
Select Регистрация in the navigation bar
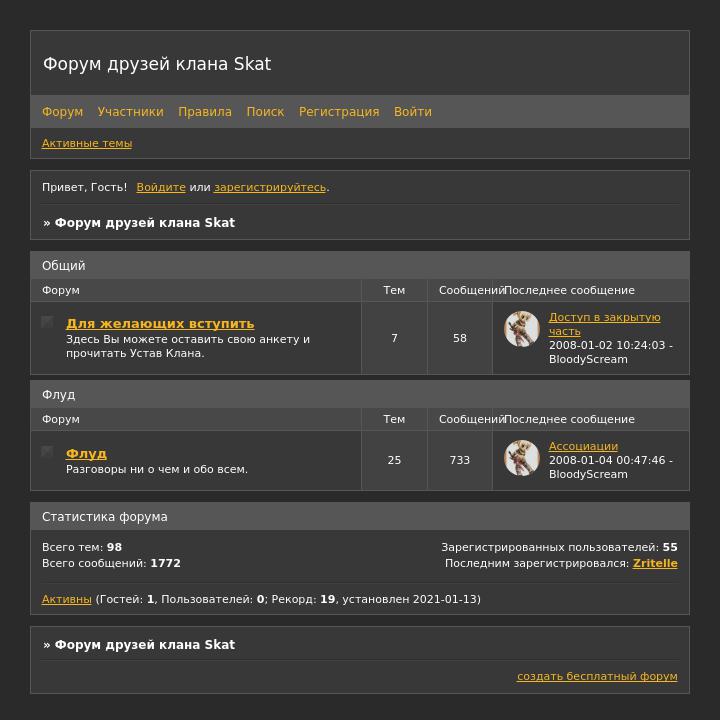coord(339,112)
